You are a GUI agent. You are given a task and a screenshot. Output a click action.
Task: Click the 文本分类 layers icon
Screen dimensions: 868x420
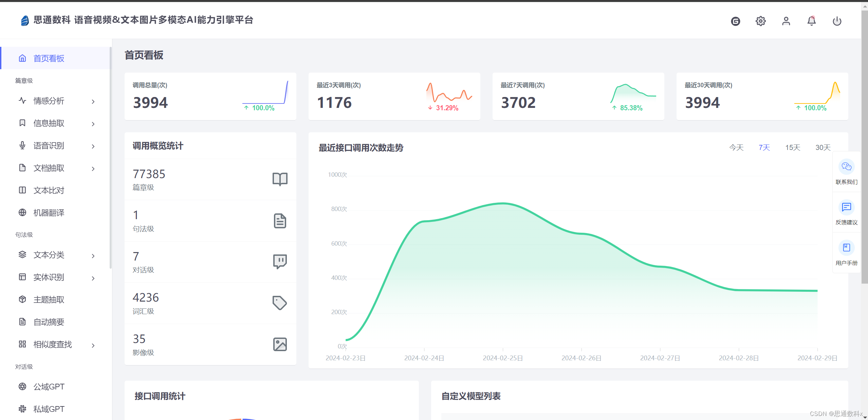tap(22, 254)
